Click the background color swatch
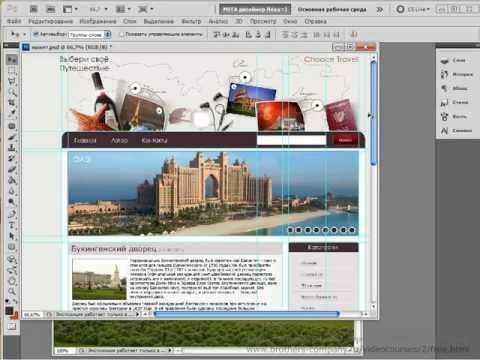This screenshot has width=480, height=360. [x=14, y=316]
